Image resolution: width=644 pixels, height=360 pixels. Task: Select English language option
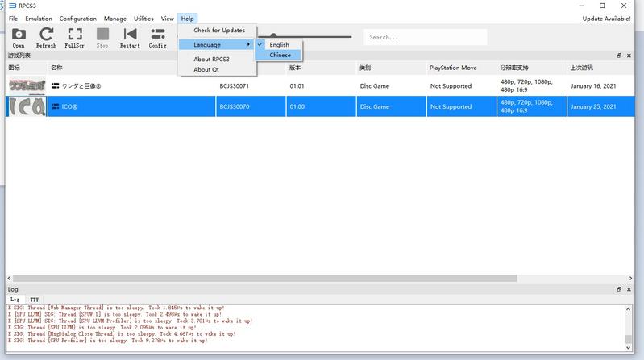279,44
